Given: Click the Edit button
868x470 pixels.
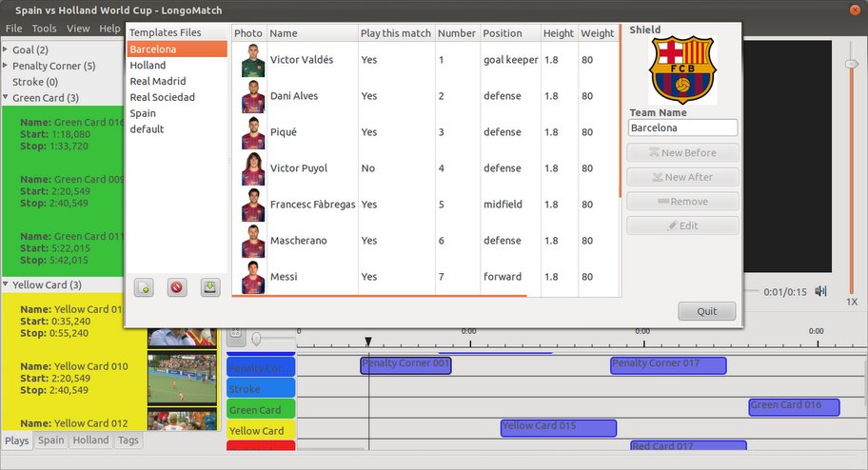Looking at the screenshot, I should [x=682, y=225].
